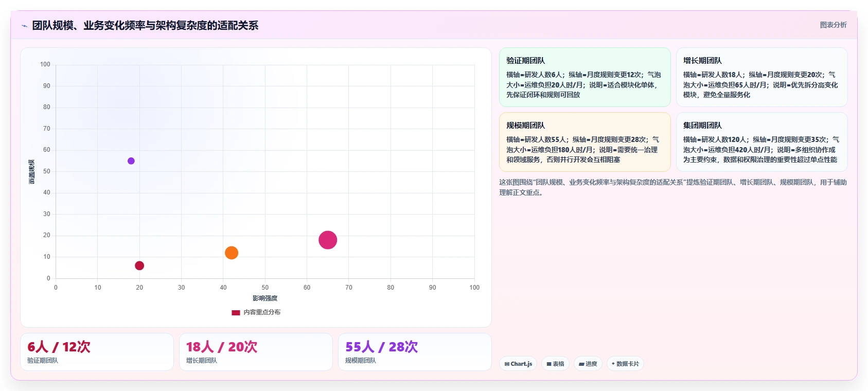Toggle the 内容重点分布 legend swatch

click(x=236, y=312)
